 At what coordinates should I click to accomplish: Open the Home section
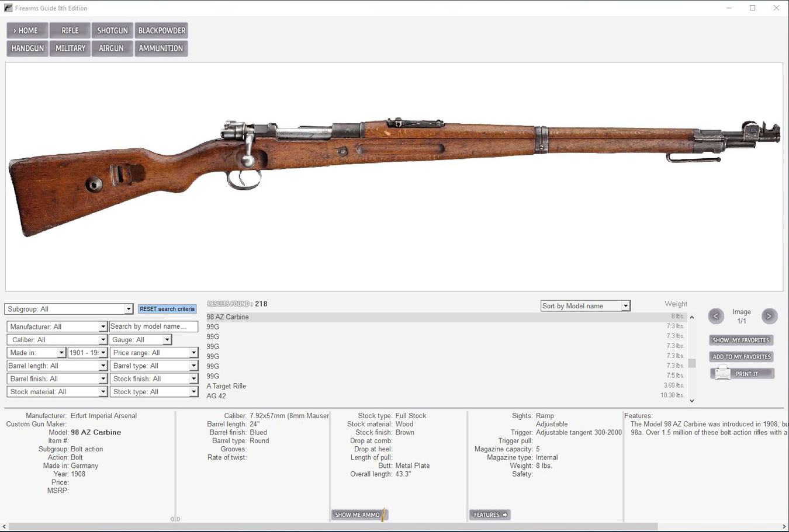pos(27,30)
